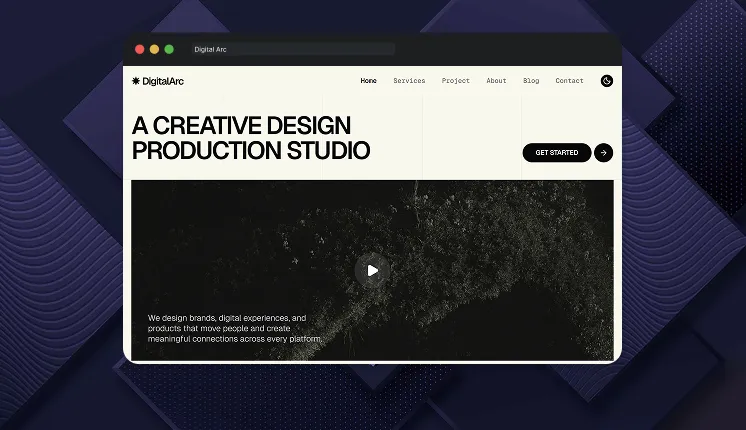746x430 pixels.
Task: Open the About nav link
Action: coord(496,81)
